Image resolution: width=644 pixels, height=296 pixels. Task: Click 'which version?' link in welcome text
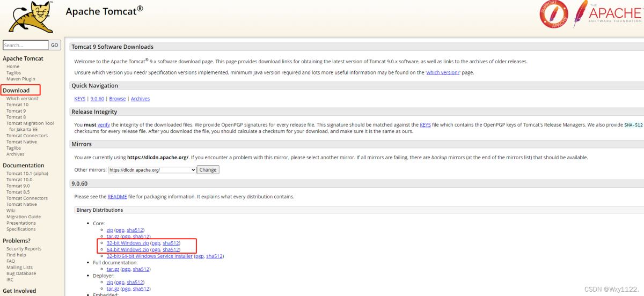point(443,72)
